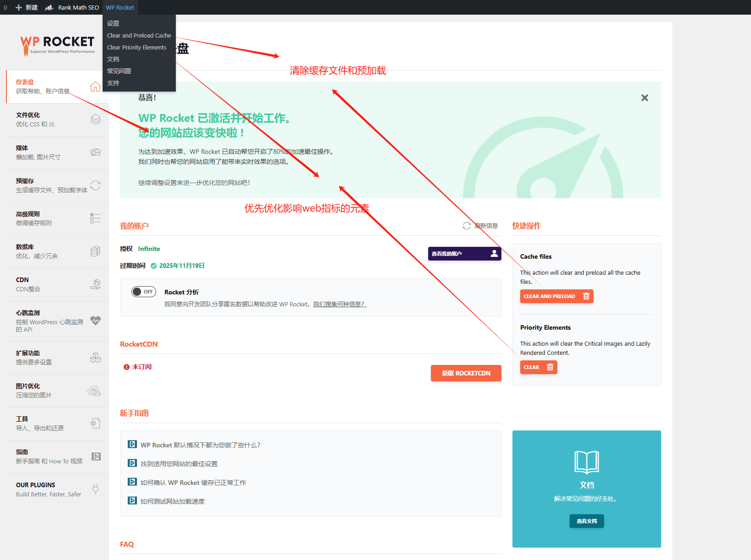Click the Heartbeat heart pulse icon
The height and width of the screenshot is (560, 751).
tap(95, 321)
